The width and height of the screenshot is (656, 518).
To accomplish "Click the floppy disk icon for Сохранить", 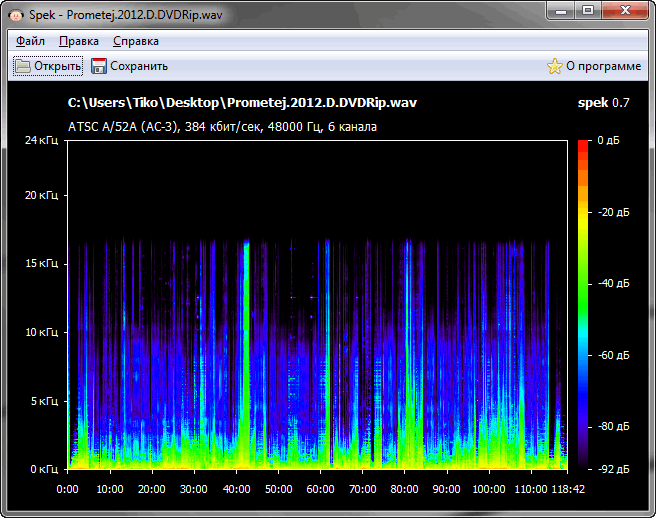I will point(99,66).
